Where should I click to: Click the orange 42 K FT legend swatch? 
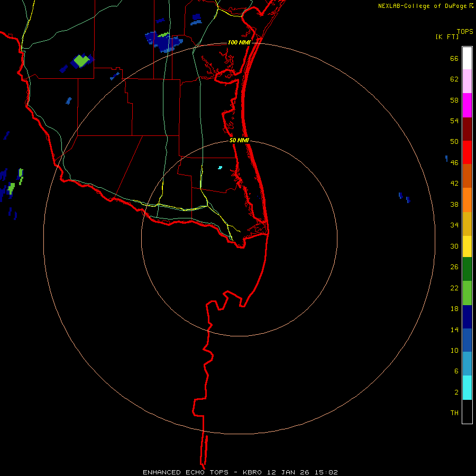click(467, 200)
